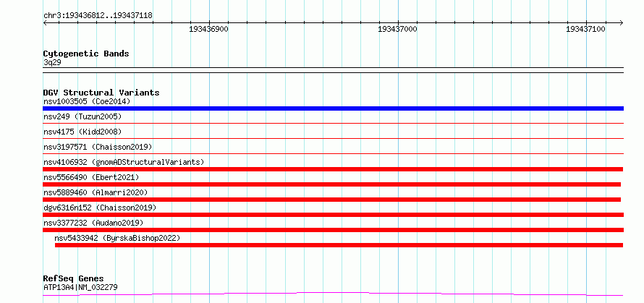
Task: Click the red bar under nsv5889460
Action: click(x=331, y=200)
